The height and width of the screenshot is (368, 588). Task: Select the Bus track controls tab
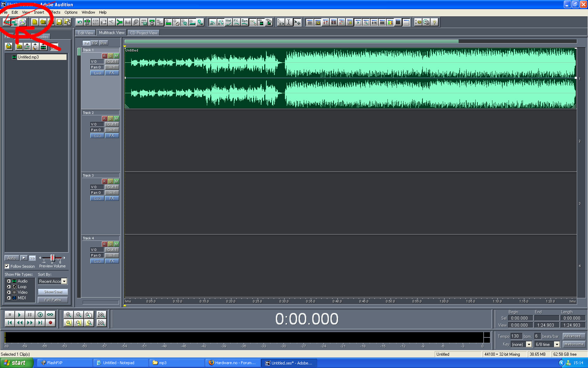tap(104, 43)
